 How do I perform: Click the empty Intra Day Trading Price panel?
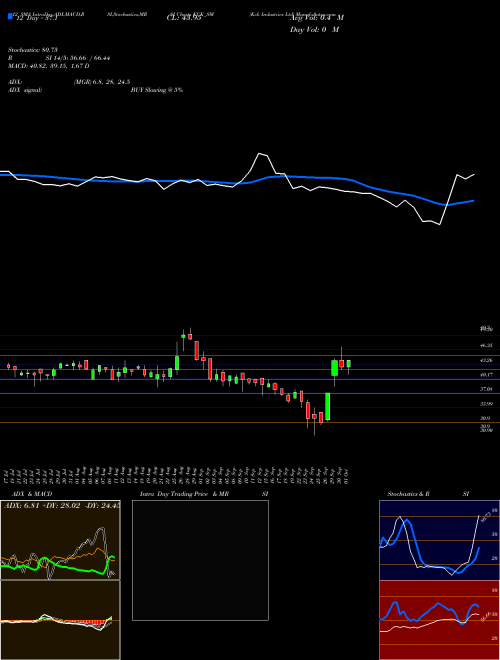coord(200,560)
